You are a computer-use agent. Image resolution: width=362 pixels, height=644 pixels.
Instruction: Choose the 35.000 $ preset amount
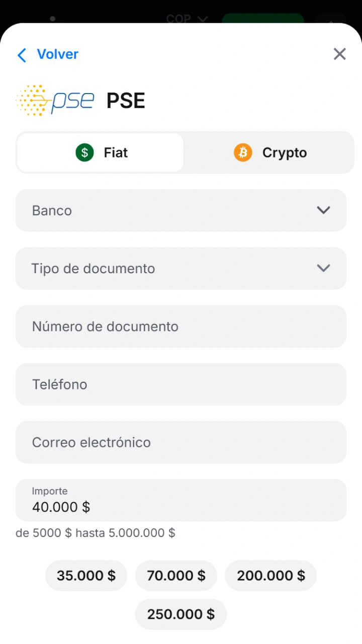tap(86, 576)
